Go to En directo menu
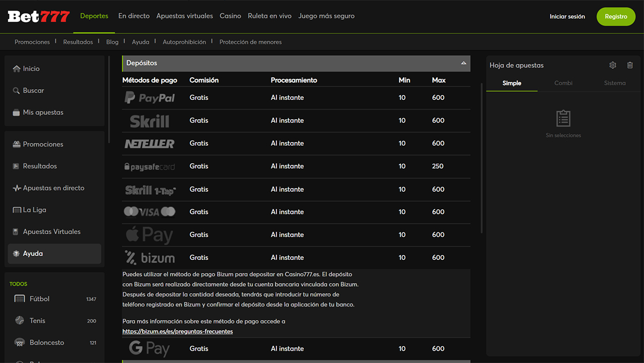644x363 pixels. coord(134,16)
